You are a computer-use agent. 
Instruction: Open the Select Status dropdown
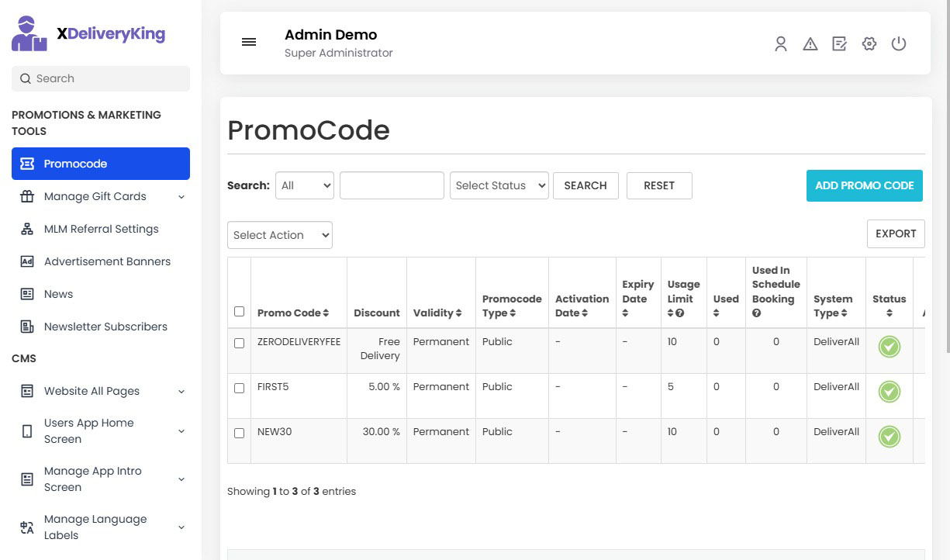[x=499, y=185]
